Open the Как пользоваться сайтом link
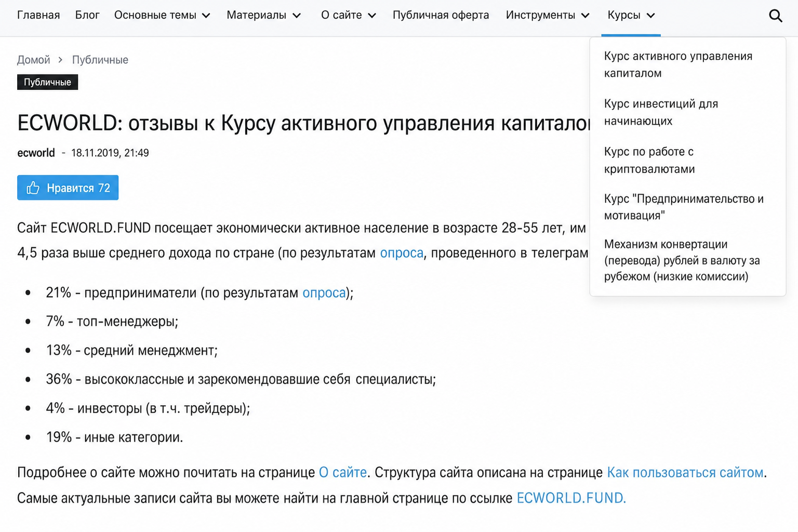798x532 pixels. point(685,472)
